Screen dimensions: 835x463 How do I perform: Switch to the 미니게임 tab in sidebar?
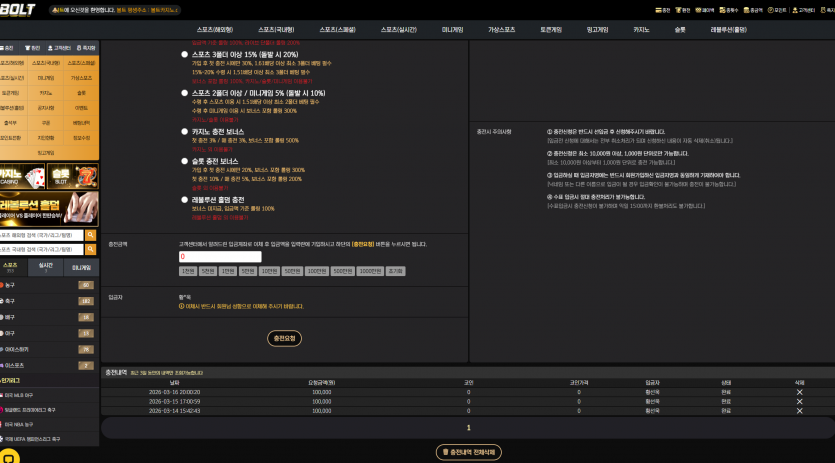coord(81,267)
